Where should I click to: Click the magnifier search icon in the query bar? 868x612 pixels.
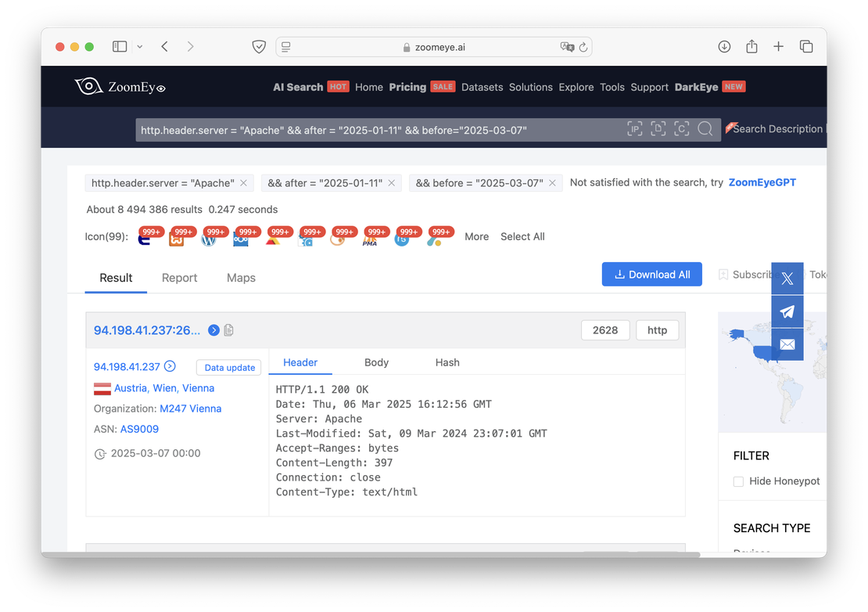[705, 129]
